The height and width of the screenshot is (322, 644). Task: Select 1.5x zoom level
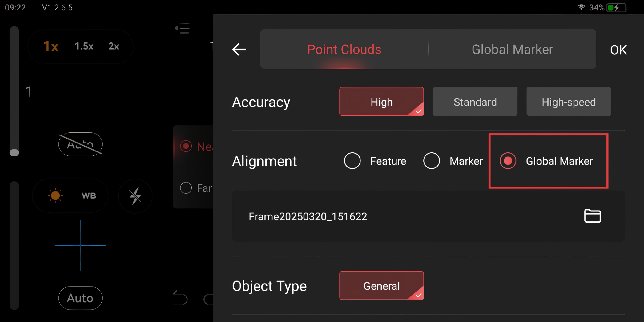coord(84,47)
